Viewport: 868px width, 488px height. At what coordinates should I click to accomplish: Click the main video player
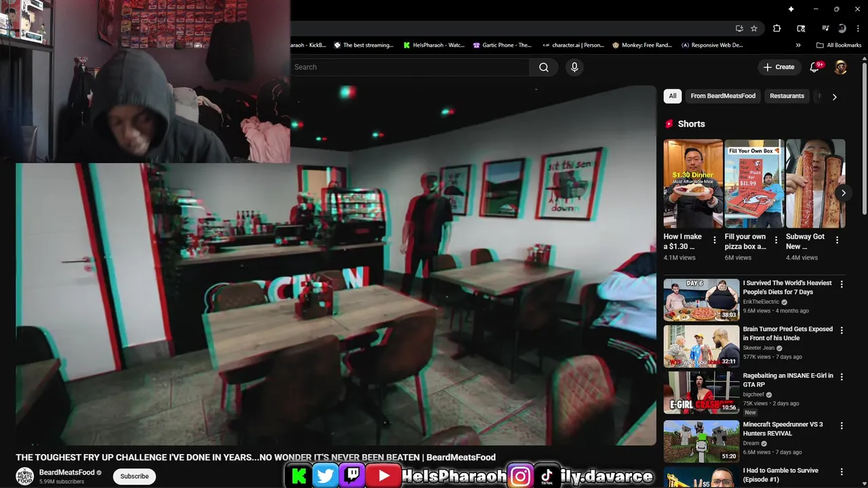tap(336, 265)
